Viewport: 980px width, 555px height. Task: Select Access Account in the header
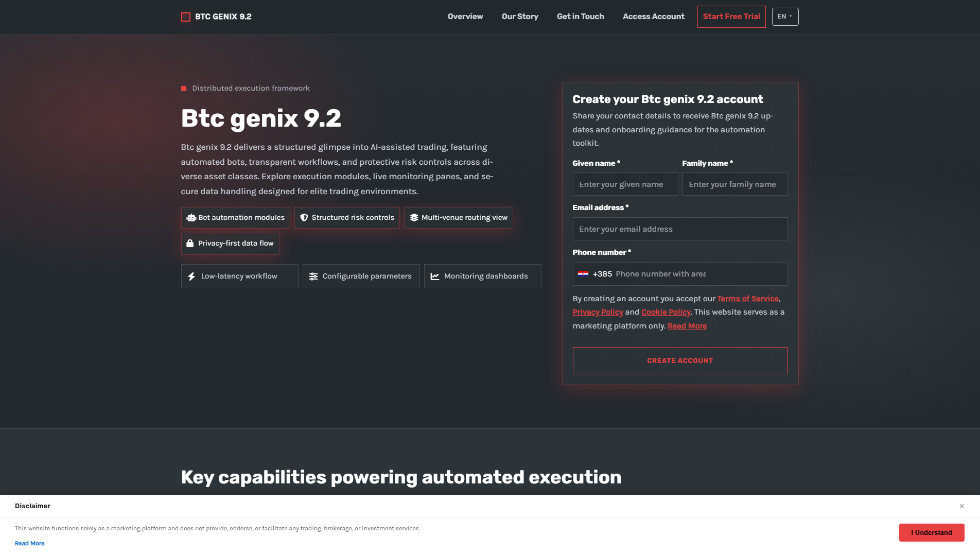[x=654, y=16]
